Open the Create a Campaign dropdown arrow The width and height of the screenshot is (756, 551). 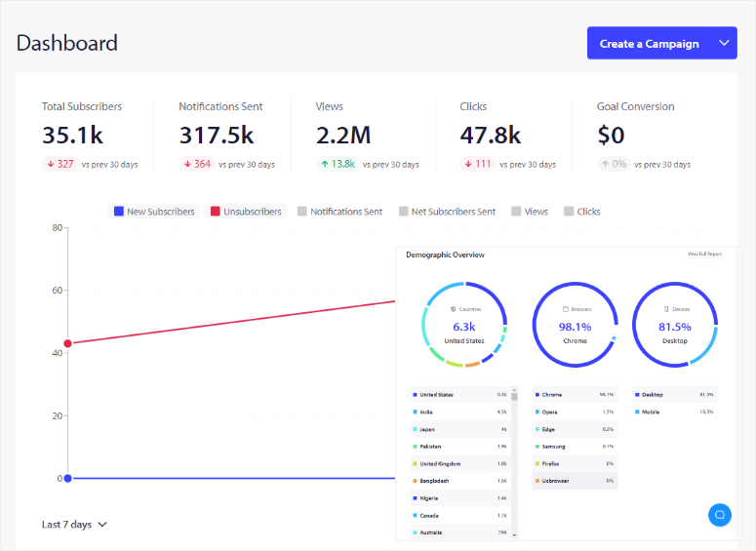[x=724, y=43]
